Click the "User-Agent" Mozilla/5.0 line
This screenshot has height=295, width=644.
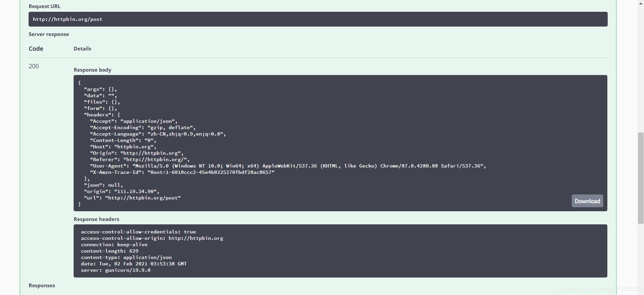tap(288, 166)
